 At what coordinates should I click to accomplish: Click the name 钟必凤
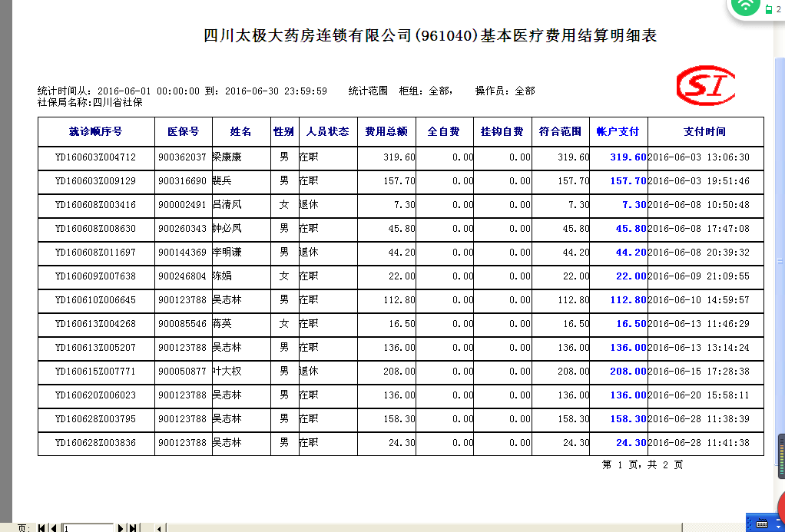pos(227,229)
